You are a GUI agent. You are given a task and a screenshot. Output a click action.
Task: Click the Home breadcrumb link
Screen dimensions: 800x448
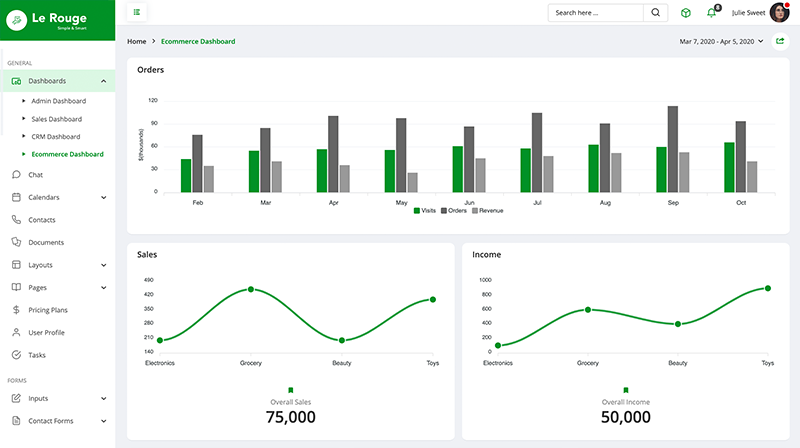[136, 41]
